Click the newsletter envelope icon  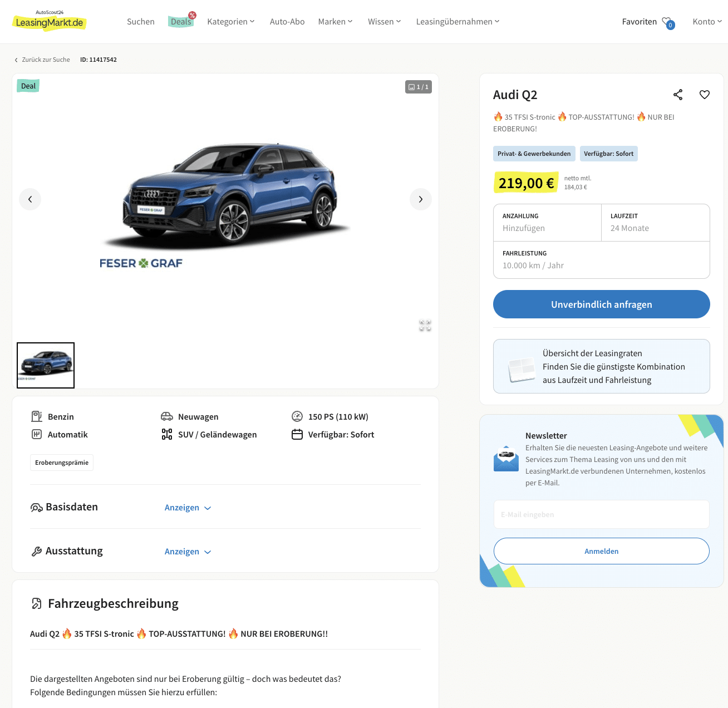pyautogui.click(x=506, y=459)
